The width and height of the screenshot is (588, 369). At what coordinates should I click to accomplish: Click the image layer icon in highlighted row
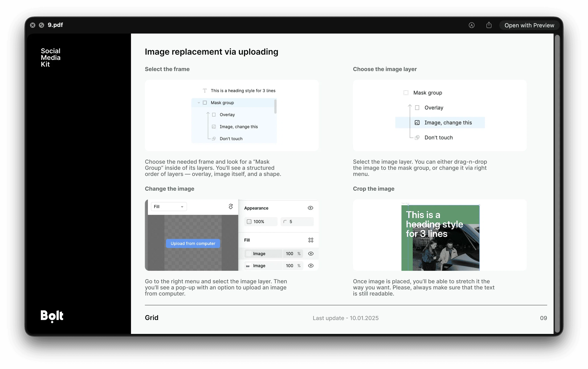pos(417,122)
